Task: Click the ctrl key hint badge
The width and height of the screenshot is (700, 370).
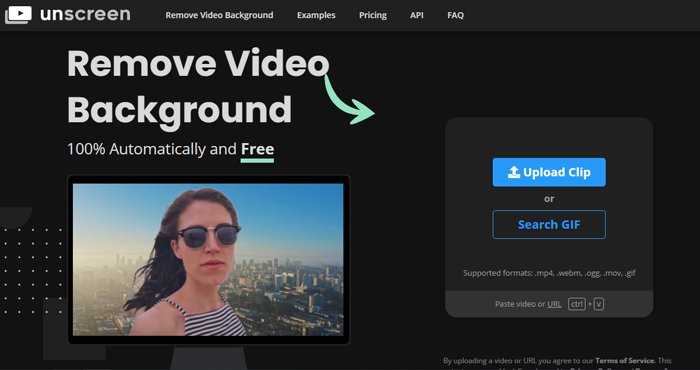Action: click(x=577, y=304)
